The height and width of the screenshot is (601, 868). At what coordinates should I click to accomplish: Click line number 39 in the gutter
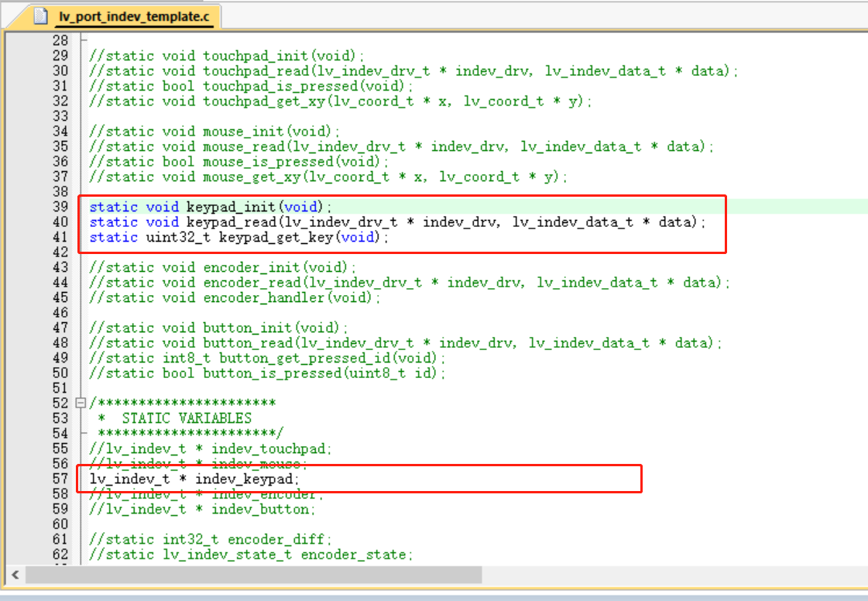[x=60, y=207]
